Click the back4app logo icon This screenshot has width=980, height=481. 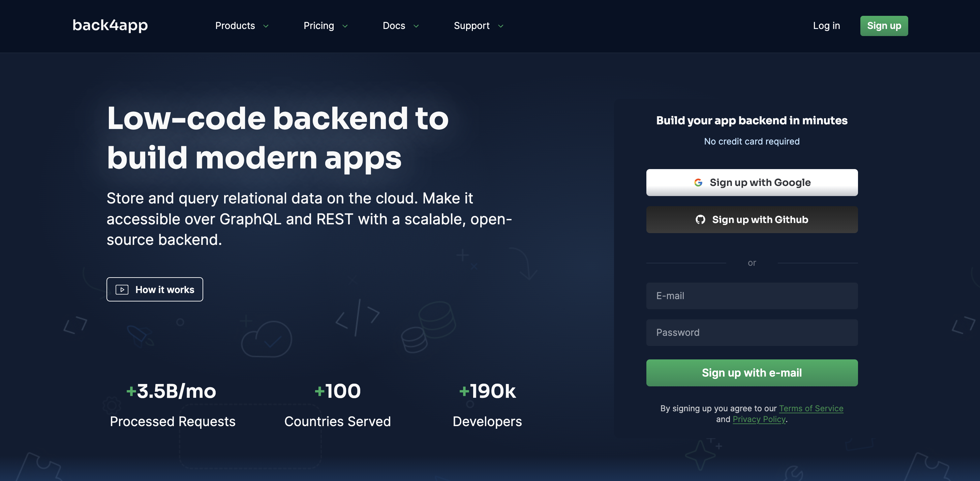click(110, 26)
